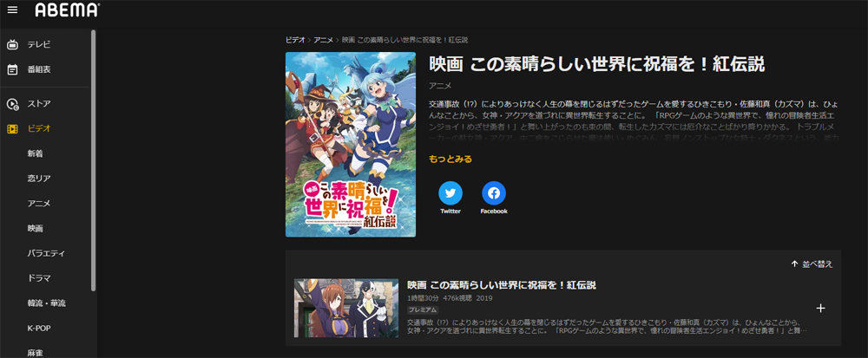This screenshot has width=868, height=358.
Task: Add episode to my list plus icon
Action: click(x=821, y=309)
